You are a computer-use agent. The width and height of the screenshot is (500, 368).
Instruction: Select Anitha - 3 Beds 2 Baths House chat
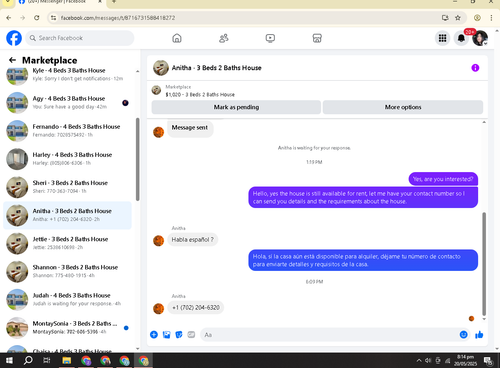click(68, 215)
